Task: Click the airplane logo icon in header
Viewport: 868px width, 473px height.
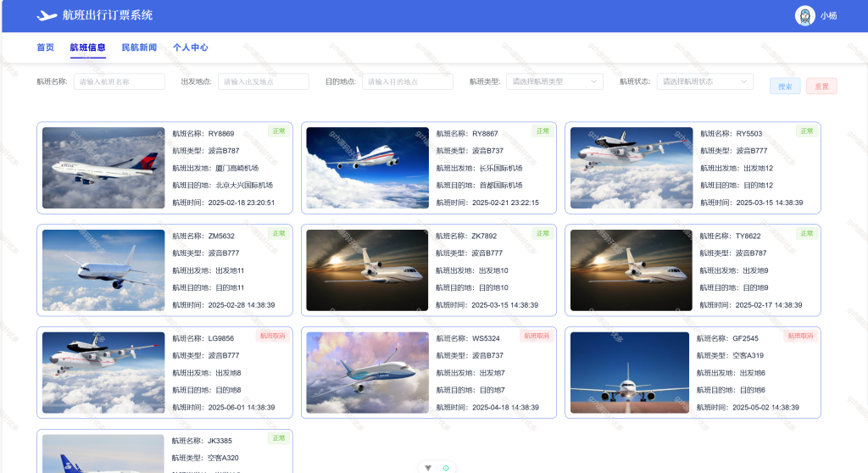Action: tap(47, 15)
